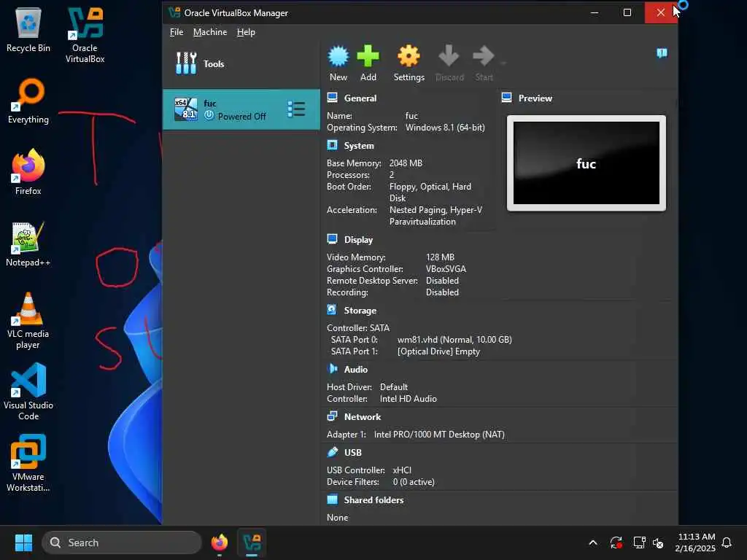This screenshot has width=747, height=560.
Task: Click the Shared folders folder icon
Action: tap(332, 499)
